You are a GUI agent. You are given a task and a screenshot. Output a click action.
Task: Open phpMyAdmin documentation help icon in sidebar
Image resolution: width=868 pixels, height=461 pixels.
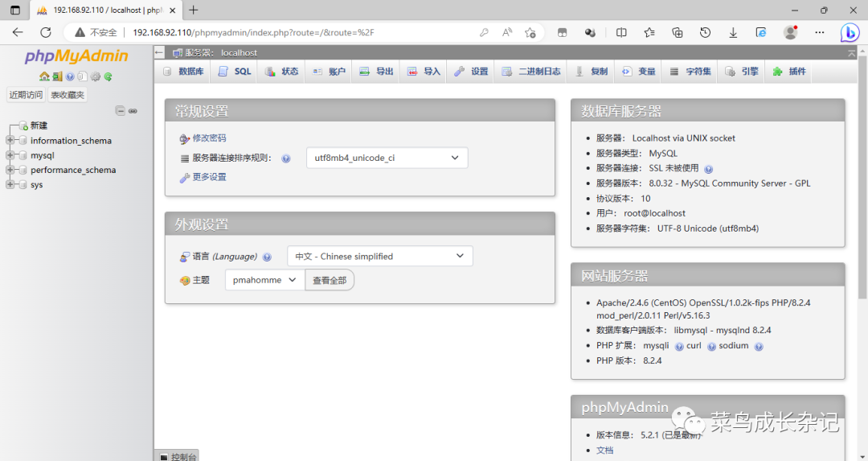[70, 76]
